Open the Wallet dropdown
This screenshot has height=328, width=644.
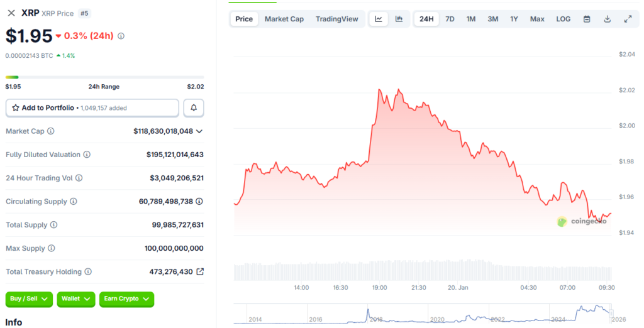click(x=76, y=299)
